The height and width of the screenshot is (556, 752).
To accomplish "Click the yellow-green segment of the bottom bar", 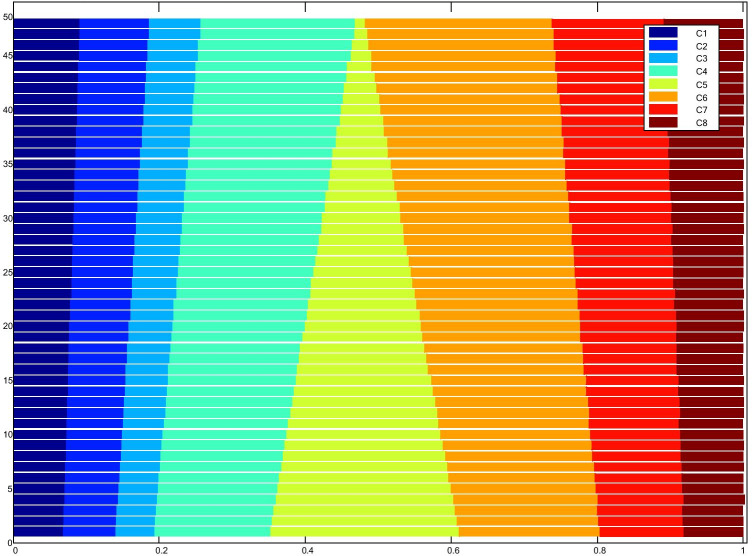I will click(x=440, y=531).
